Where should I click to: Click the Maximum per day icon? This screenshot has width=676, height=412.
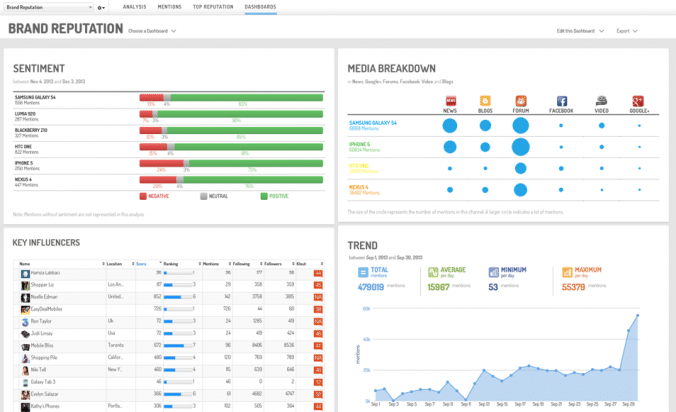tap(567, 272)
